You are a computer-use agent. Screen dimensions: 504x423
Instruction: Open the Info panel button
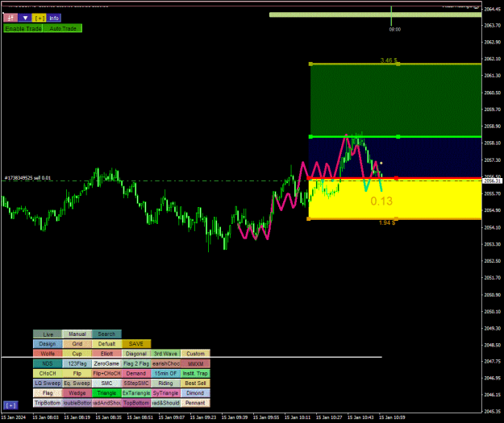tap(54, 18)
